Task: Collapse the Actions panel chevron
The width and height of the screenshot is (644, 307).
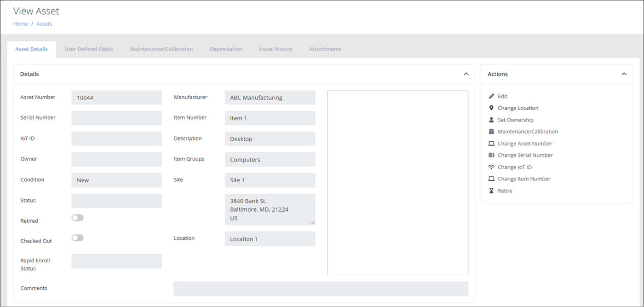Action: (624, 74)
